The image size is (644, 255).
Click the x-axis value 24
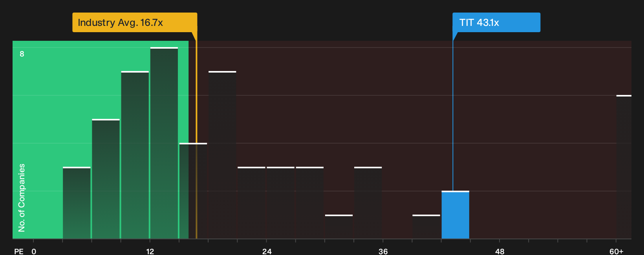click(267, 251)
